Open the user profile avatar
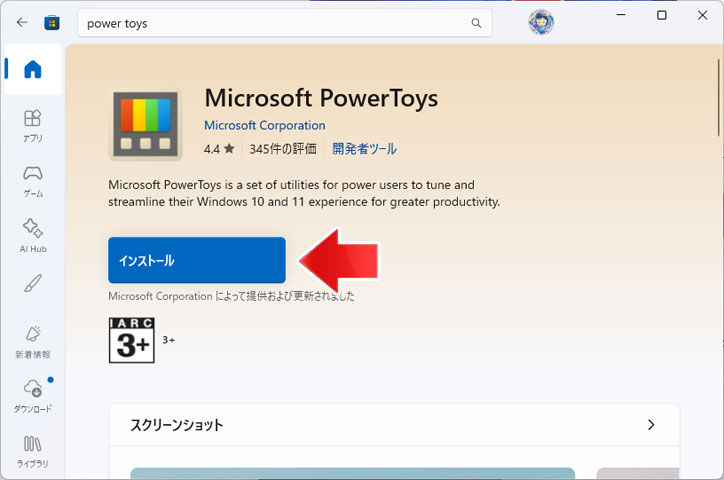The image size is (724, 480). (541, 22)
